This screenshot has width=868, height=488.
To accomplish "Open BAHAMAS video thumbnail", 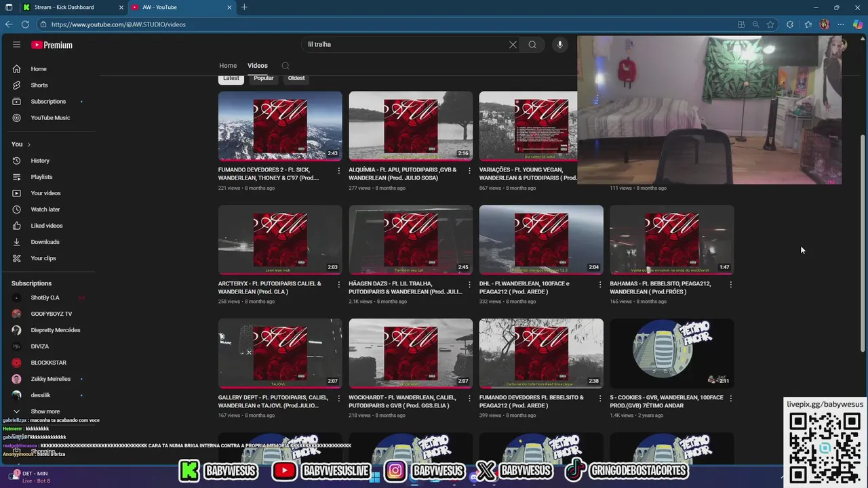I will tap(672, 240).
